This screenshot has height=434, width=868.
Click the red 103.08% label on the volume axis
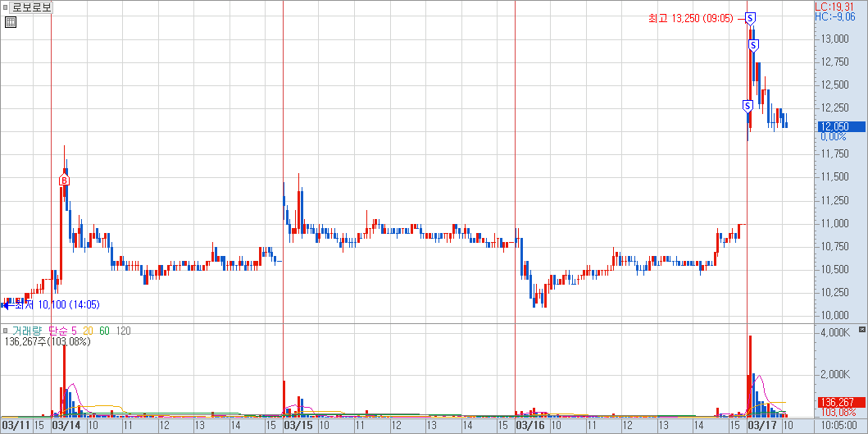[x=838, y=413]
